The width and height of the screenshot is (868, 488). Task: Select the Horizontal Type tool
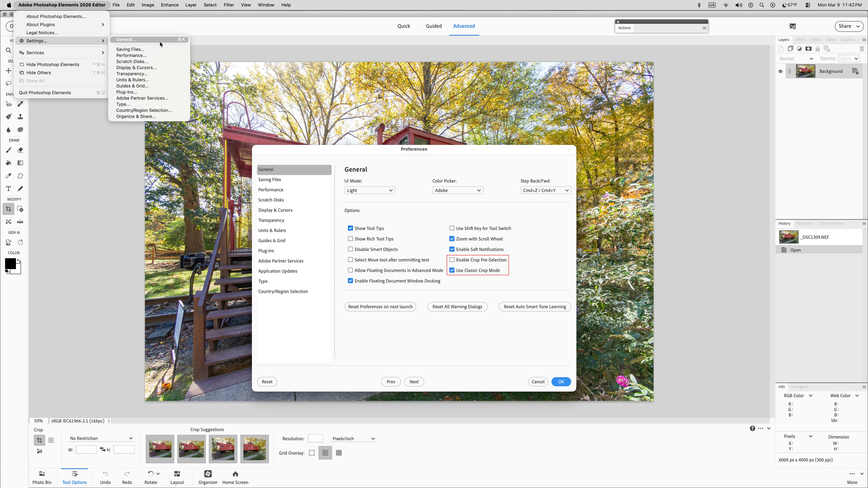(8, 189)
